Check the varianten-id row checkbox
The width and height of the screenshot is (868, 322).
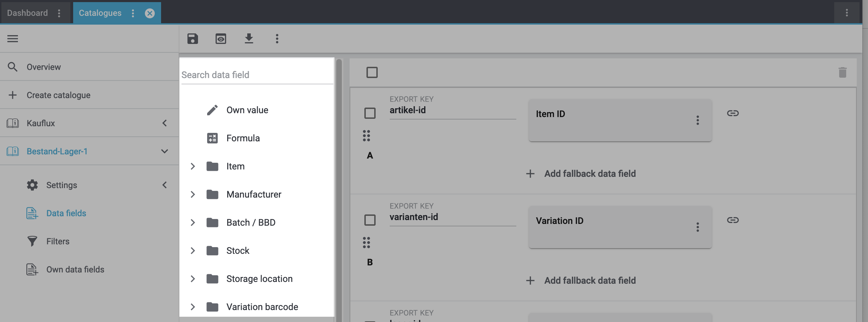370,220
